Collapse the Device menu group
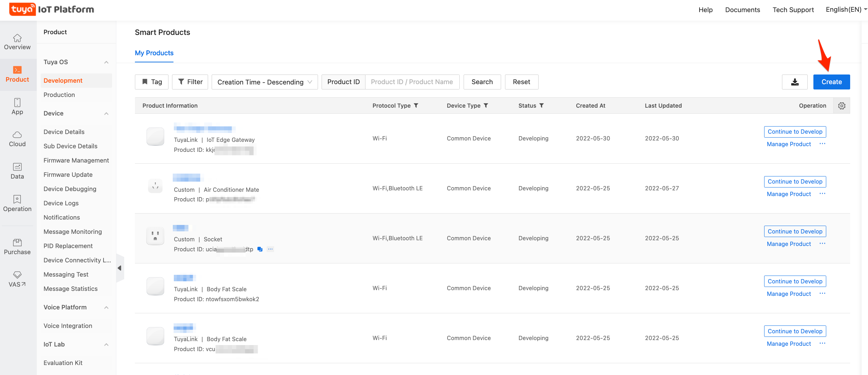Image resolution: width=868 pixels, height=375 pixels. pos(106,114)
